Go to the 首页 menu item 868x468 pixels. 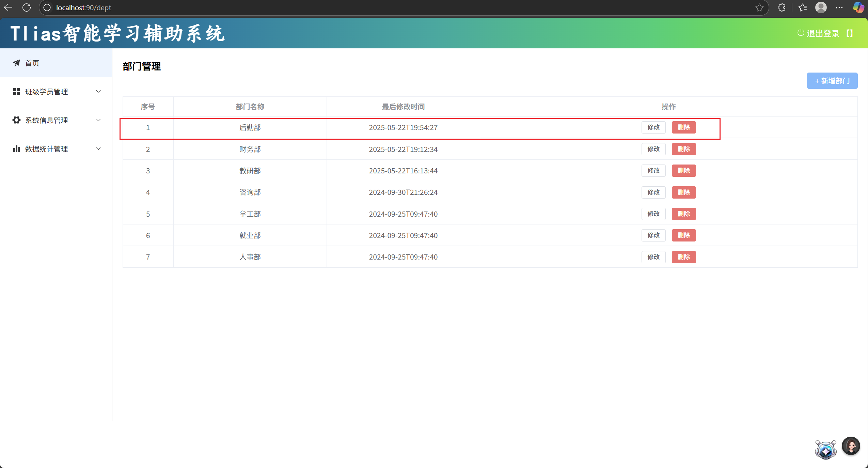click(x=32, y=63)
